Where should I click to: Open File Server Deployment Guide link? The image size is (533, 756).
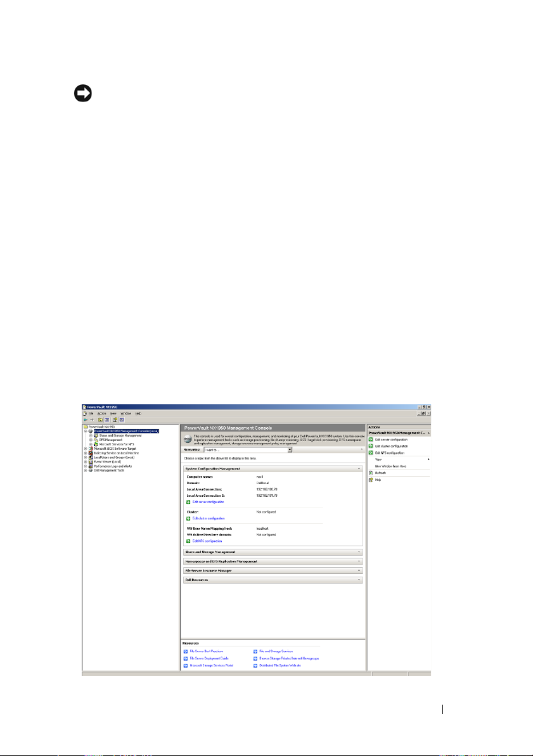[209, 658]
